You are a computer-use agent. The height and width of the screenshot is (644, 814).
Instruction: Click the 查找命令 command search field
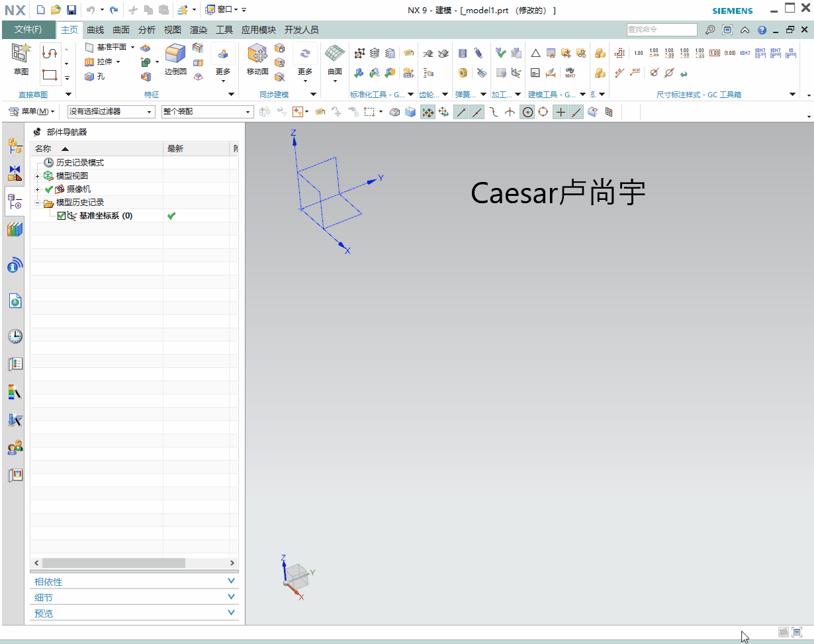click(661, 30)
